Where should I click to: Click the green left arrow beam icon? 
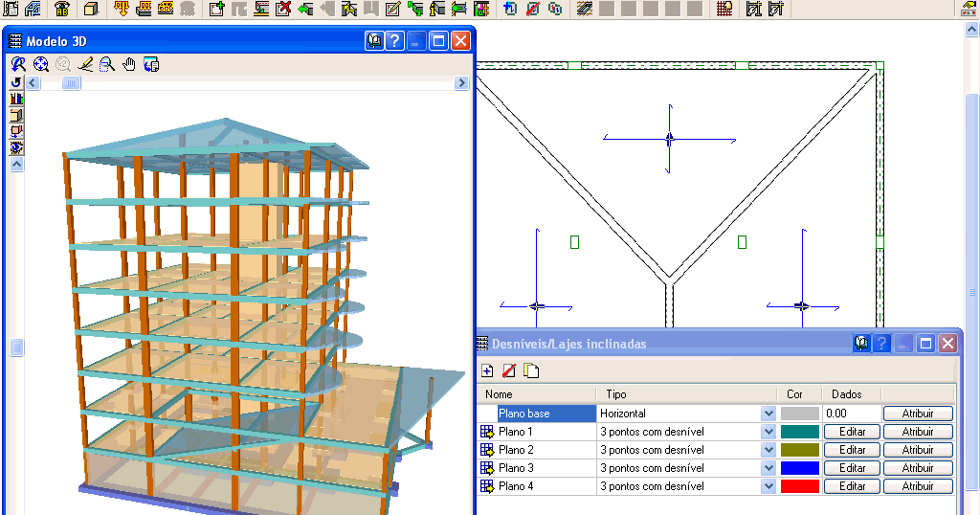(305, 8)
